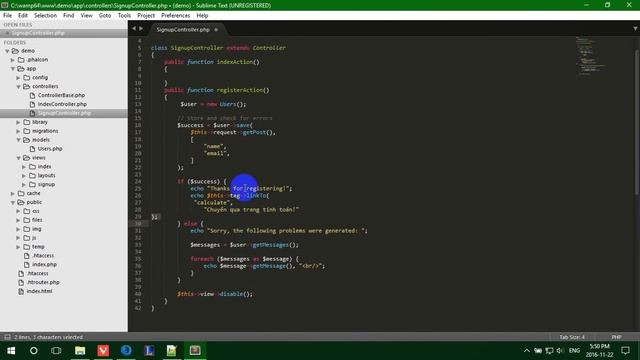The height and width of the screenshot is (360, 640).
Task: Open Cortana search circle
Action: click(34, 351)
